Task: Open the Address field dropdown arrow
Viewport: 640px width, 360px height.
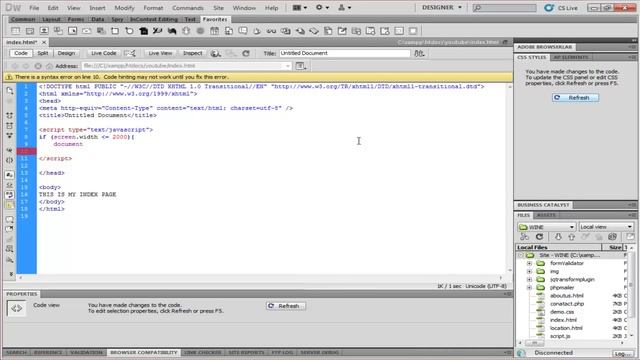Action: pos(288,66)
